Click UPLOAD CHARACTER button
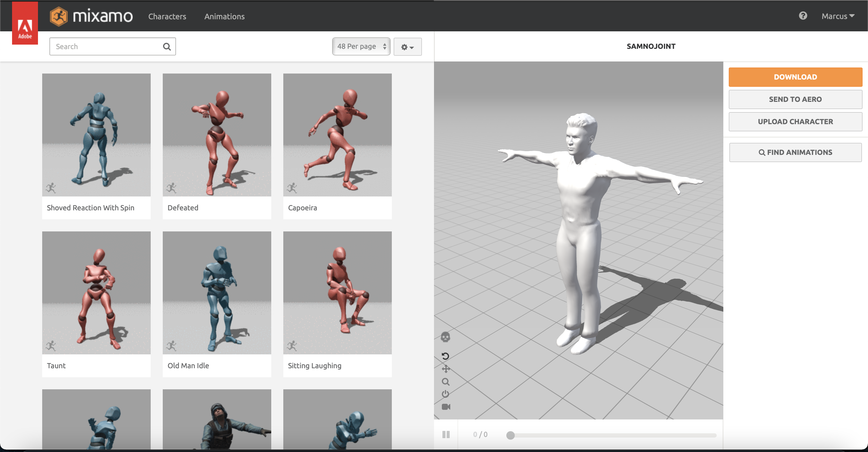 coord(795,122)
